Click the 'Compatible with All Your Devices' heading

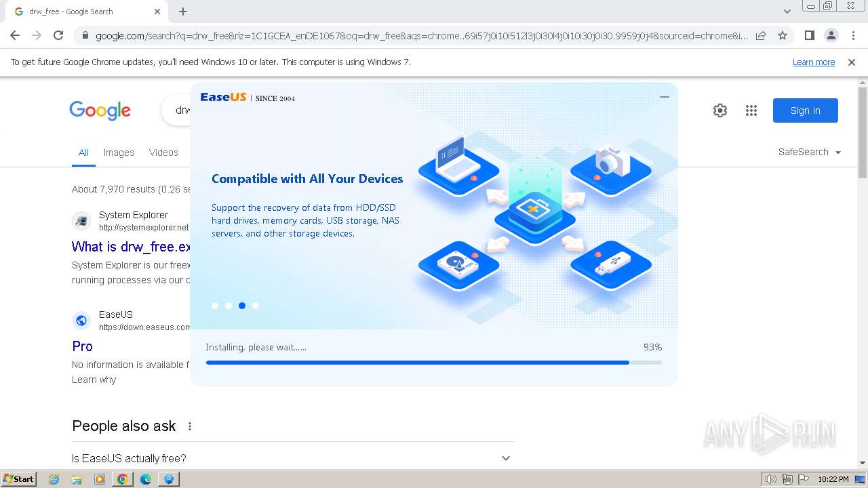tap(307, 179)
